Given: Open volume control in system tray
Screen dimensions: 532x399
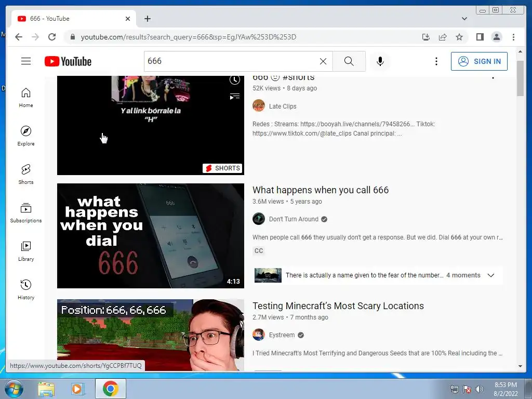Looking at the screenshot, I should pos(479,389).
